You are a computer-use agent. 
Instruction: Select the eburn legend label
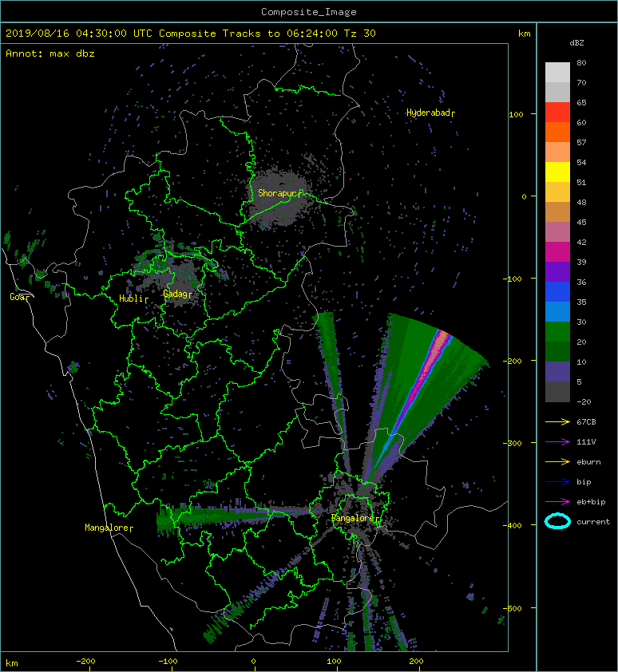588,462
